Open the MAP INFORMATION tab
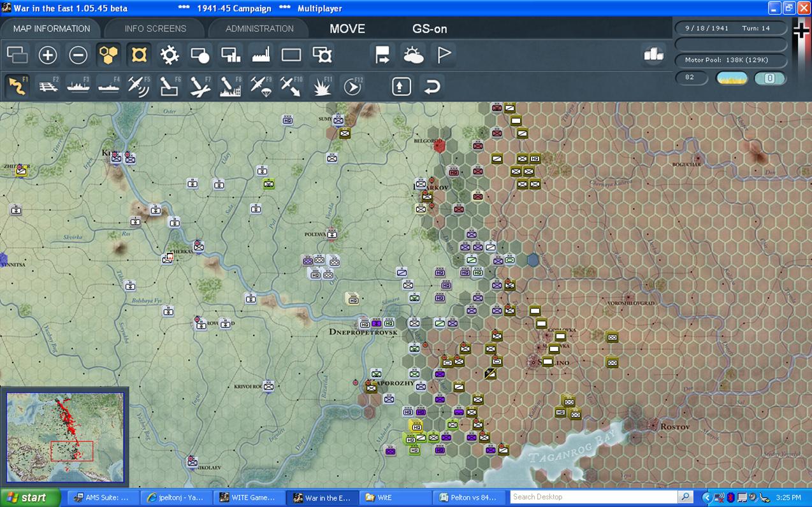 tap(52, 29)
